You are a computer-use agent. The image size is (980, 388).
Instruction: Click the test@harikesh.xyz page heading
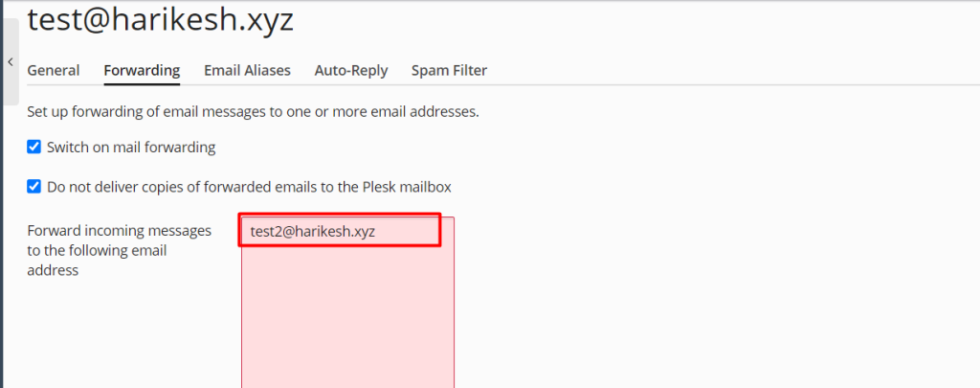(160, 20)
